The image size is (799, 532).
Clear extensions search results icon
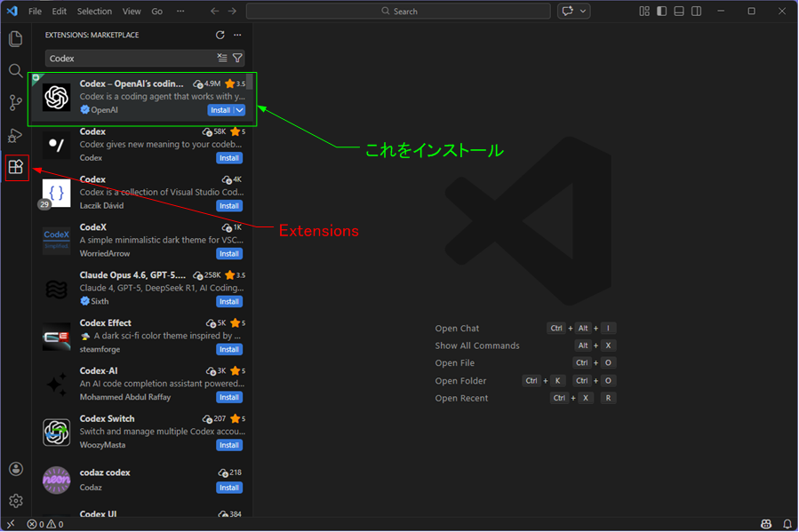[x=222, y=59]
